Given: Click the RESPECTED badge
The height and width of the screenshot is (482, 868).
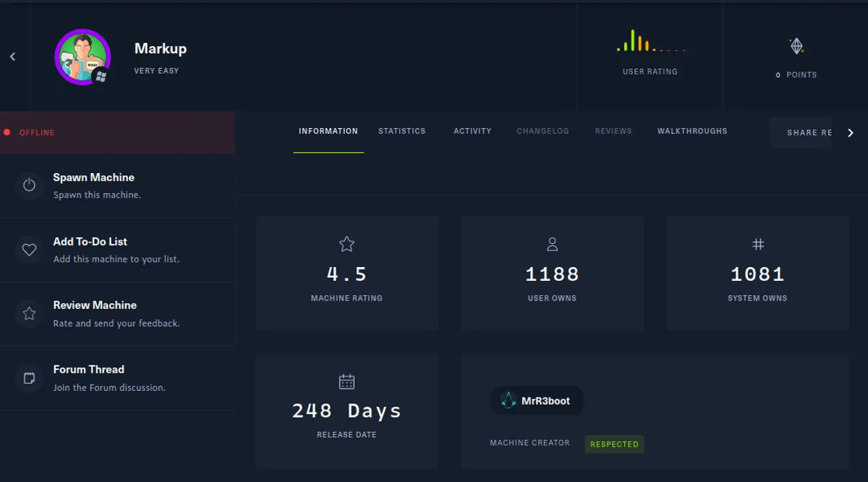Looking at the screenshot, I should [x=614, y=444].
